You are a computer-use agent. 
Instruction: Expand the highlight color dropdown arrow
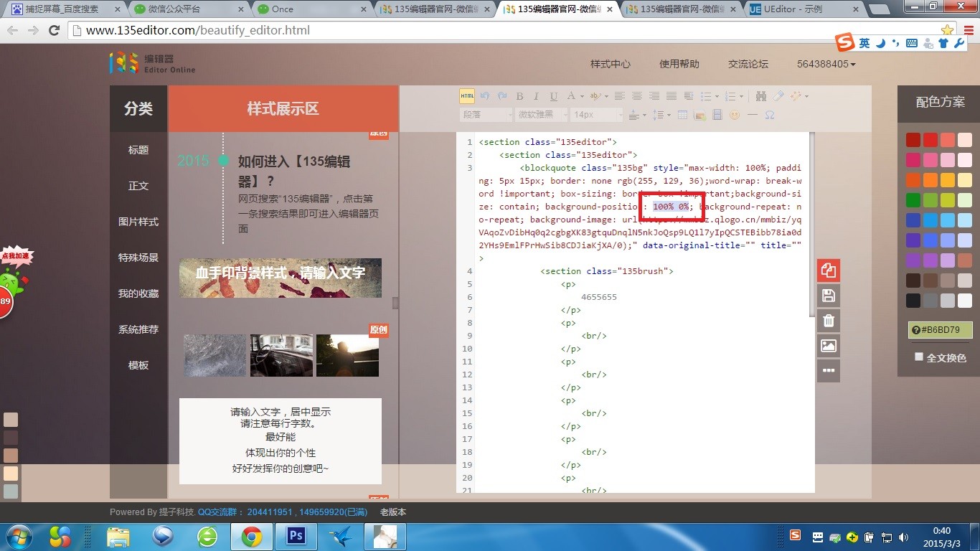coord(606,96)
